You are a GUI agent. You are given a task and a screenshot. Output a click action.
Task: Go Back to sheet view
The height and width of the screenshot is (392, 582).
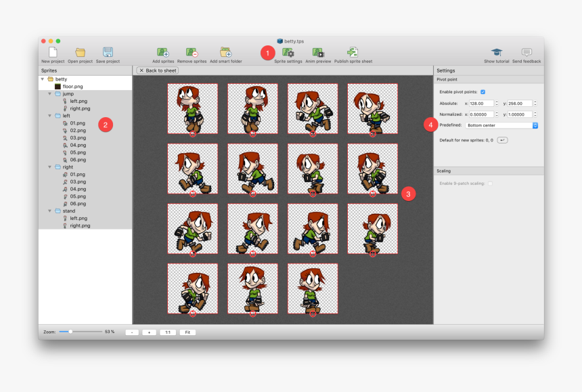click(x=157, y=70)
